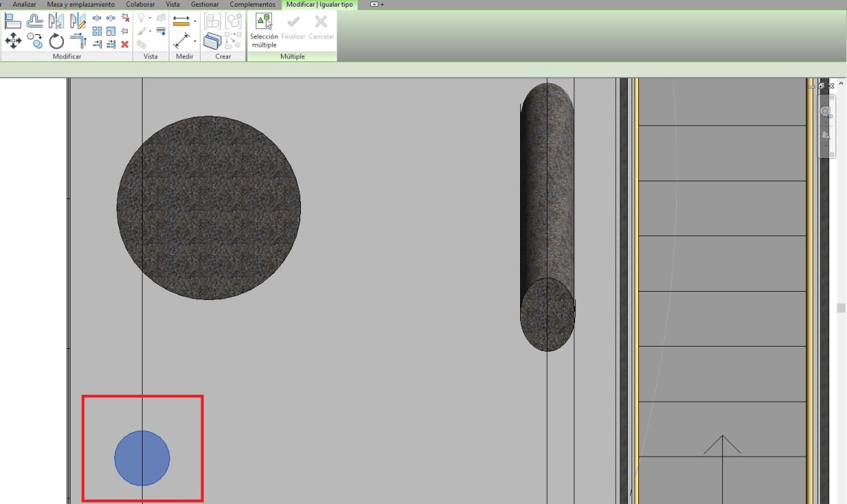Open the Complementos tab

click(x=253, y=4)
